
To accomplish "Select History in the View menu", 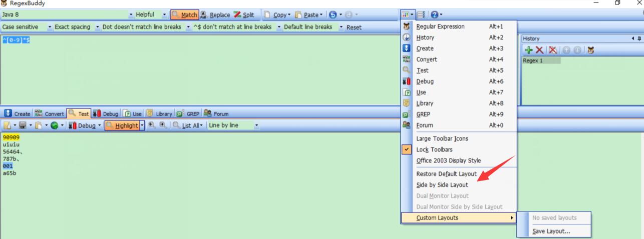I will 458,37.
